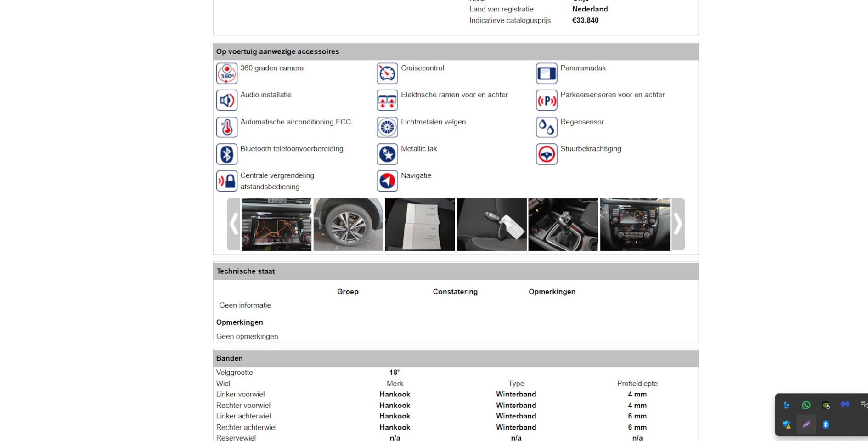
Task: Show previous photos with left carousel arrow
Action: (233, 225)
